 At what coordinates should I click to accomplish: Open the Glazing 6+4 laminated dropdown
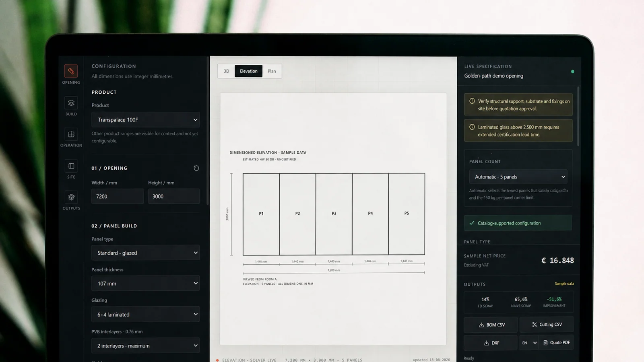146,315
